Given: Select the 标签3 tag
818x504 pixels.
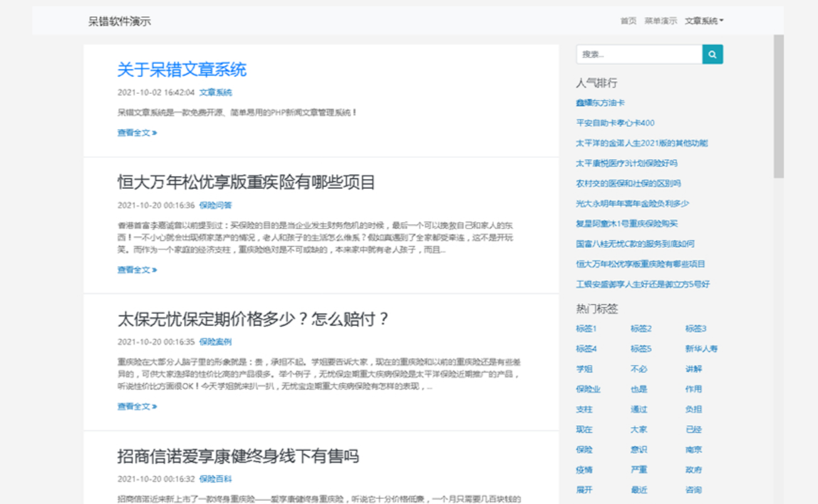Looking at the screenshot, I should click(x=696, y=329).
